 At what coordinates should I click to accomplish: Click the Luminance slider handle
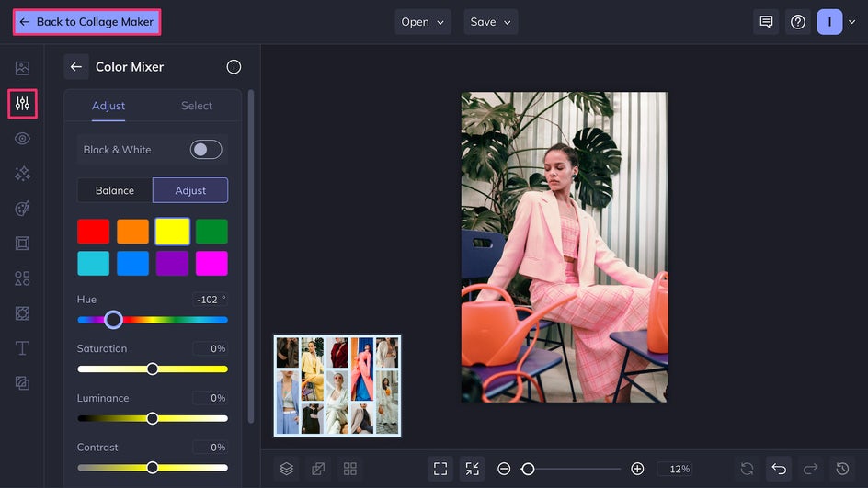pyautogui.click(x=153, y=418)
